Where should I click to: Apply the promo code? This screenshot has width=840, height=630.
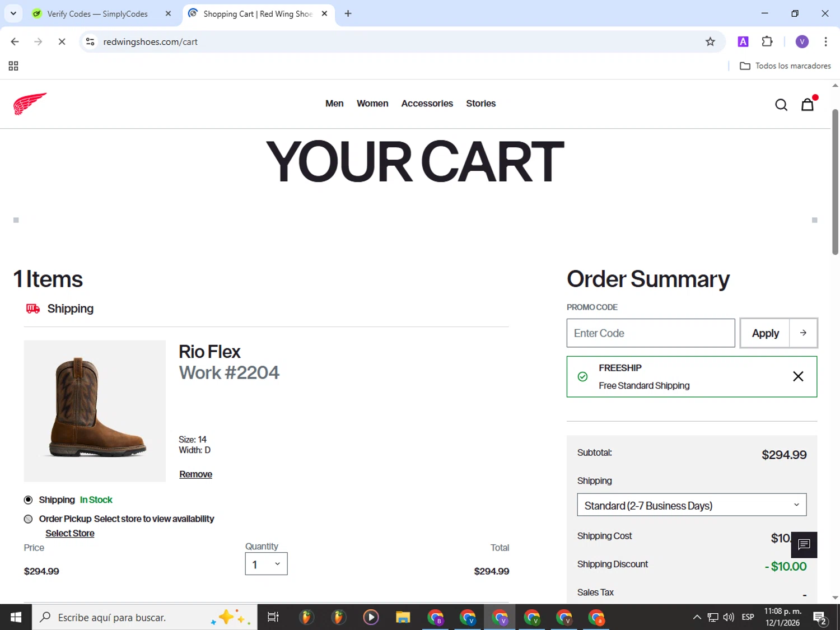pos(765,333)
